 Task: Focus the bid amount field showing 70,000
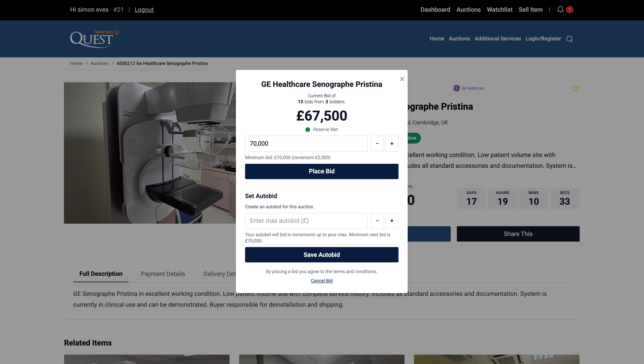[x=306, y=144]
